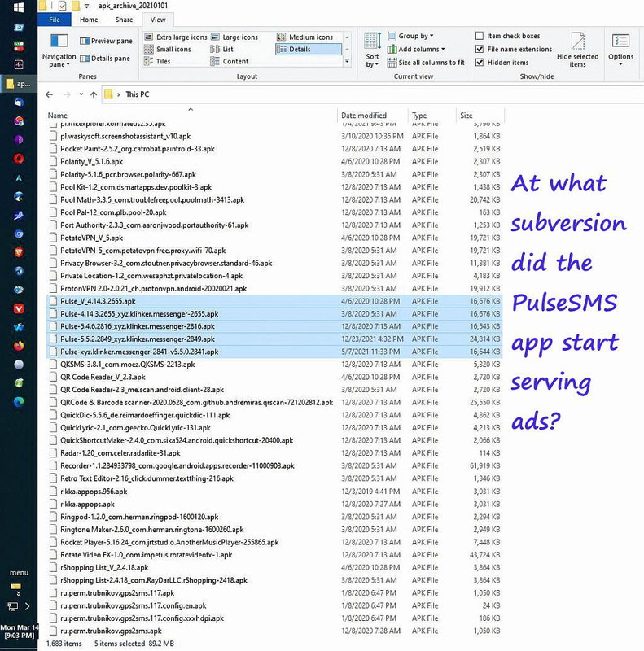Image resolution: width=644 pixels, height=651 pixels.
Task: Choose the Content layout
Action: click(x=230, y=61)
